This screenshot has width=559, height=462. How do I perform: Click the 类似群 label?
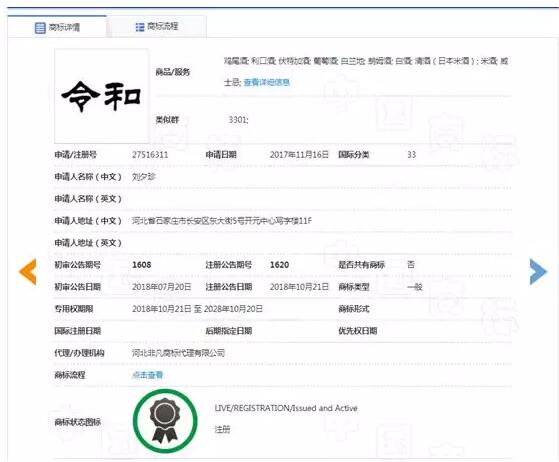167,119
